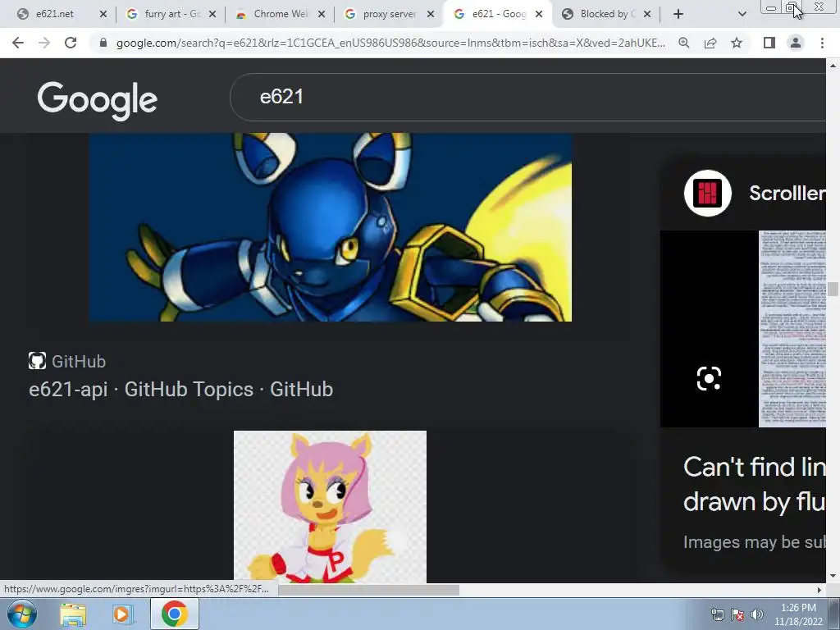Click the network tray icon
840x630 pixels.
(717, 615)
